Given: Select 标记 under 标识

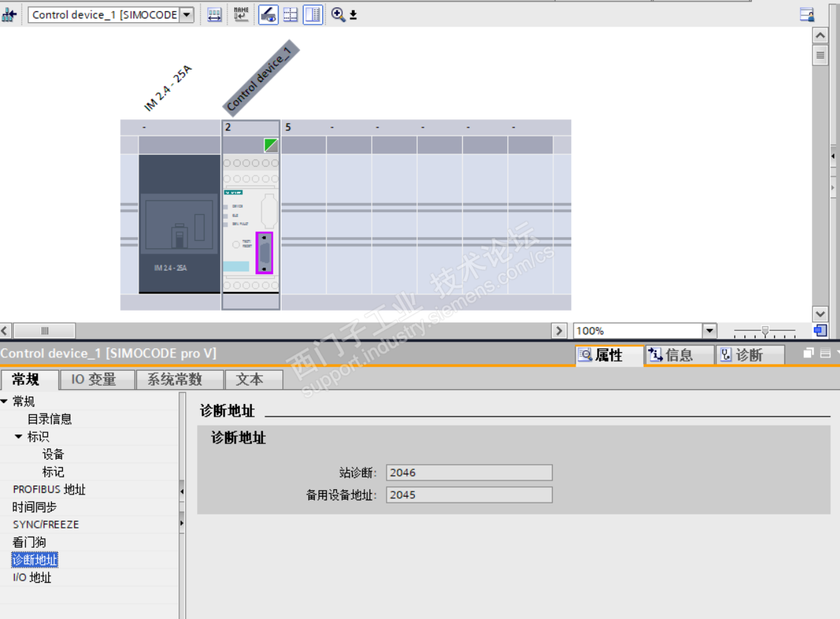Looking at the screenshot, I should [x=53, y=471].
